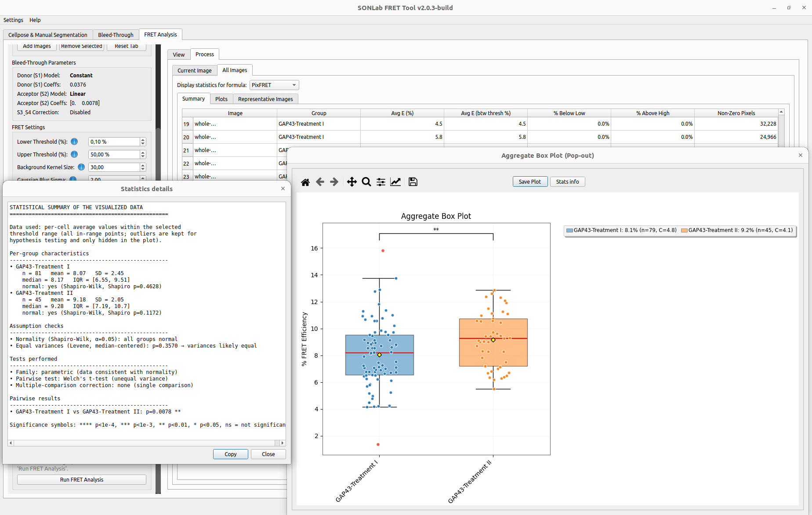
Task: Show Lower Threshold info icon
Action: [x=74, y=141]
